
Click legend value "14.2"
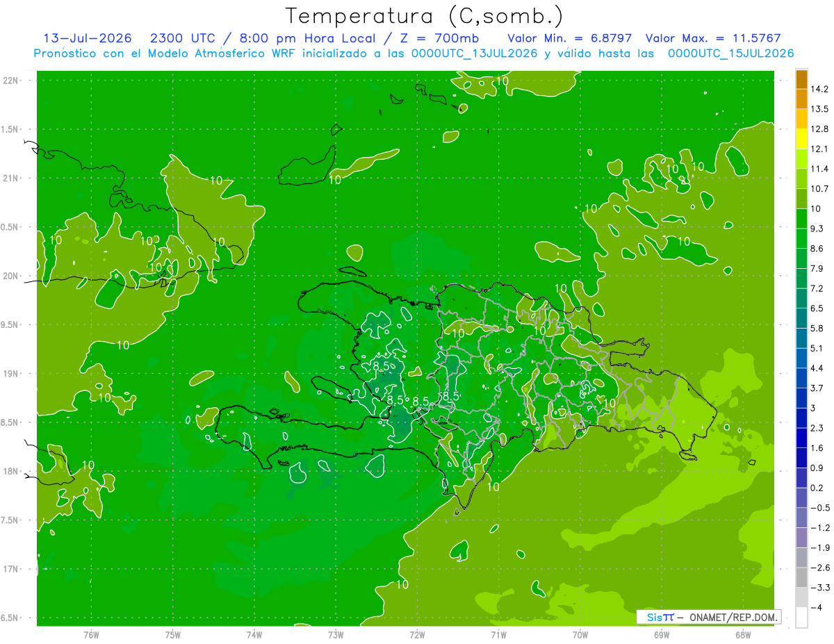819,89
